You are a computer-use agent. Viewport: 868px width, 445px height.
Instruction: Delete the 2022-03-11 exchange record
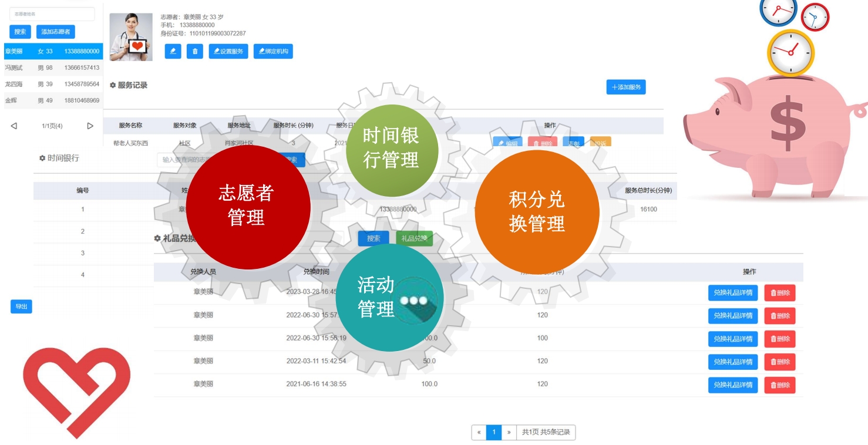point(780,362)
